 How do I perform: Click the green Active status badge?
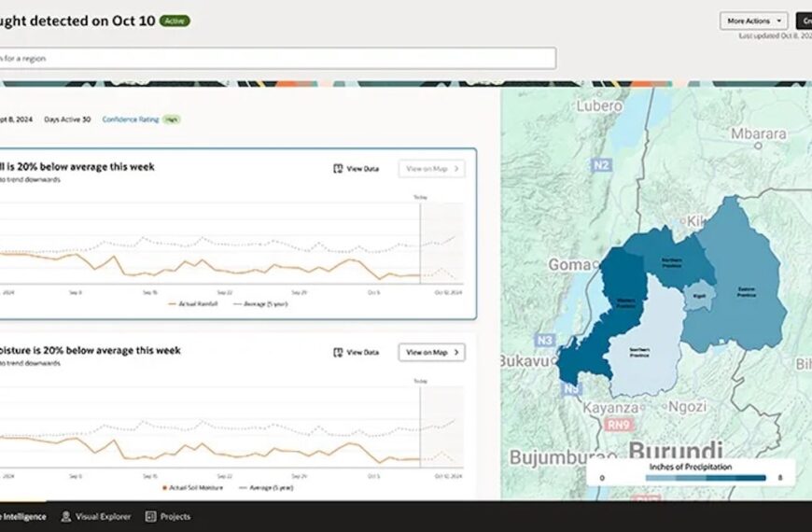pyautogui.click(x=174, y=20)
